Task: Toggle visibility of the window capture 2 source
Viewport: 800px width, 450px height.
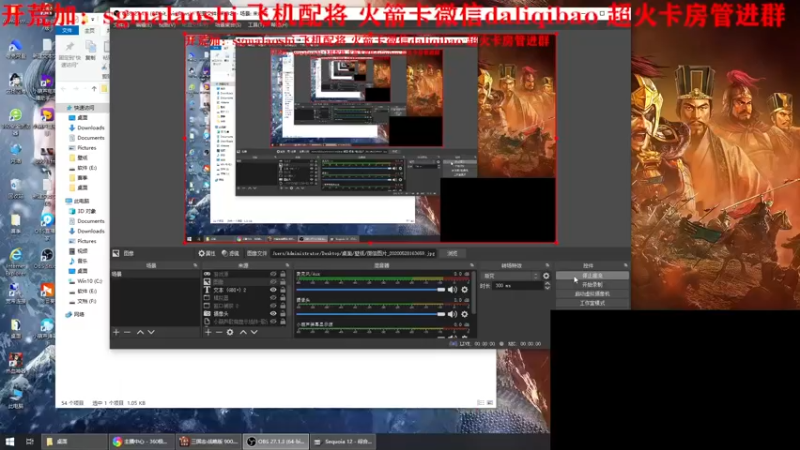Action: [273, 306]
